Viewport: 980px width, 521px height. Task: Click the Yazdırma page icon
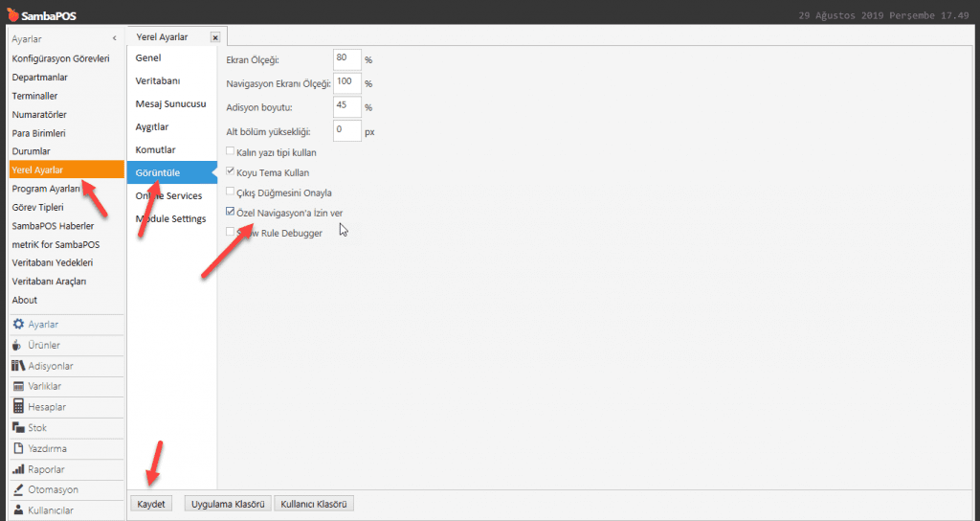18,448
